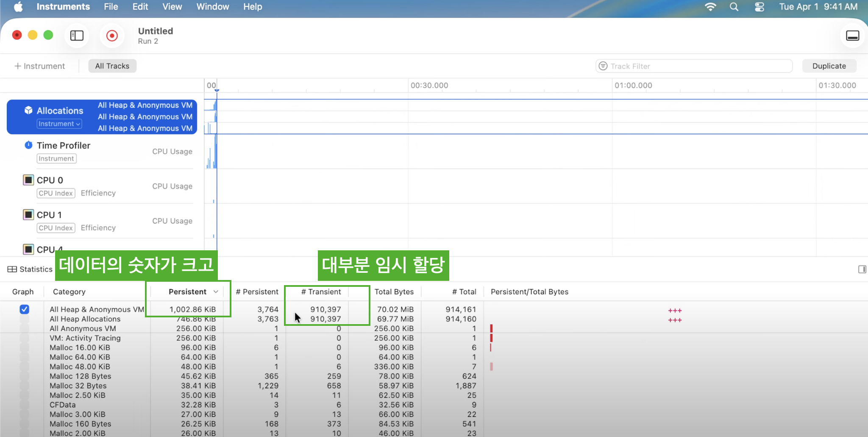
Task: Open the View menu
Action: click(172, 7)
